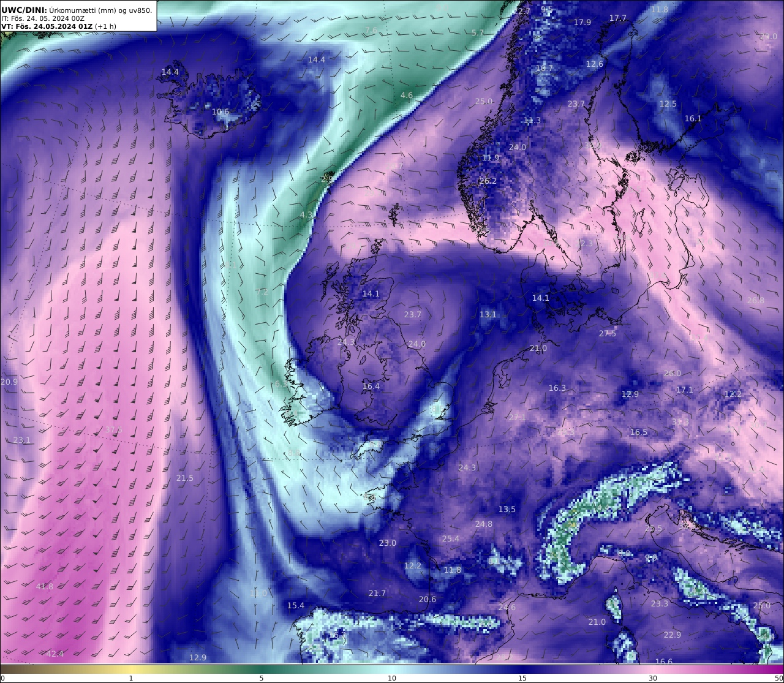Click the 4.3 value label

tap(306, 215)
